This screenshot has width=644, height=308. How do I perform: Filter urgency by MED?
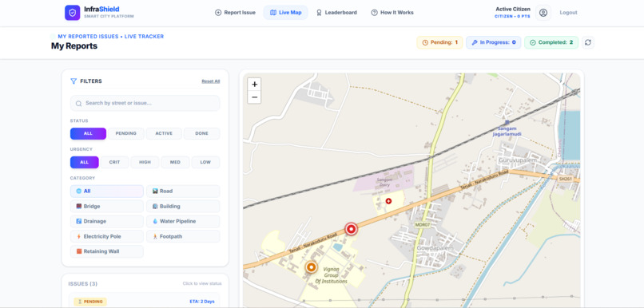point(175,163)
